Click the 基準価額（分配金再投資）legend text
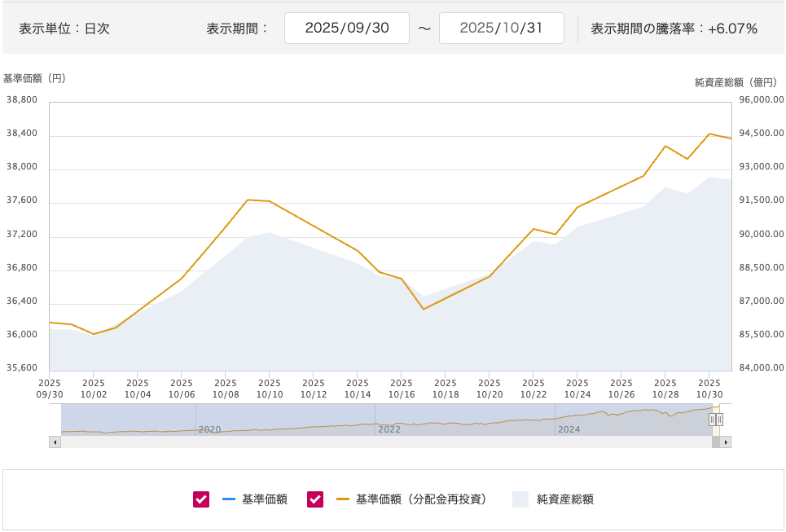The height and width of the screenshot is (532, 786). tap(420, 499)
